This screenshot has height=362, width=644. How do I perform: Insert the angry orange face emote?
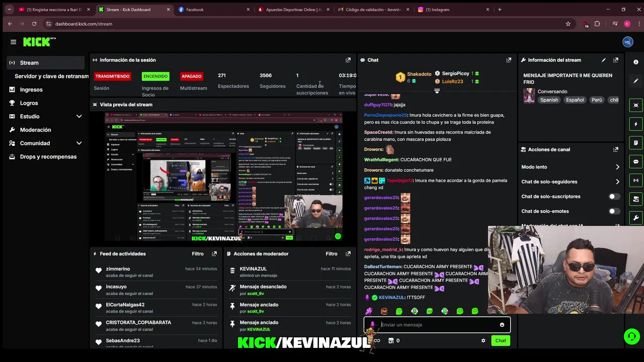(384, 311)
